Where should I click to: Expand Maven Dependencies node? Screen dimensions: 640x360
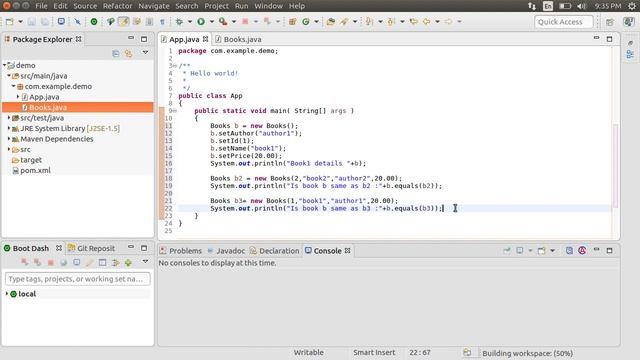click(9, 139)
